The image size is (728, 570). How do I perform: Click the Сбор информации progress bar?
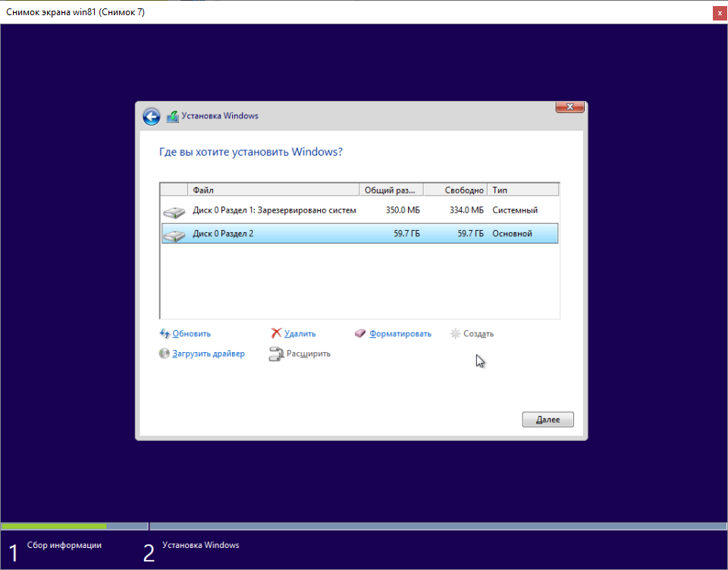[x=74, y=526]
